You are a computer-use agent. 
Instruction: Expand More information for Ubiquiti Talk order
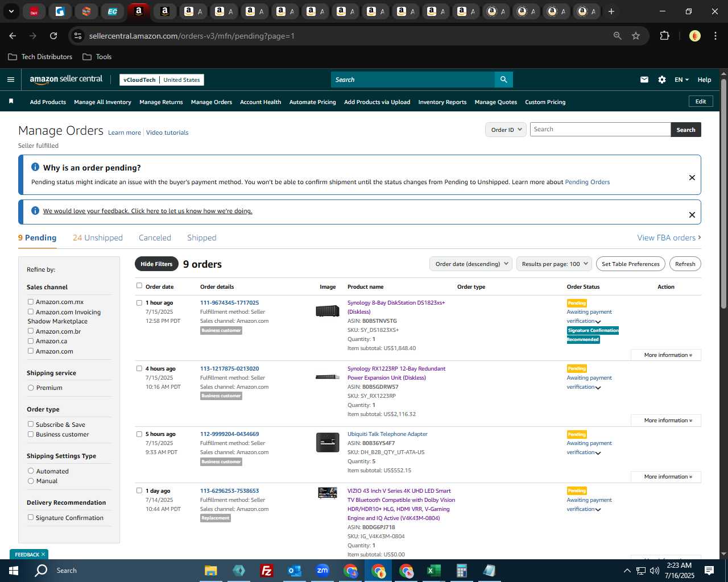point(666,477)
